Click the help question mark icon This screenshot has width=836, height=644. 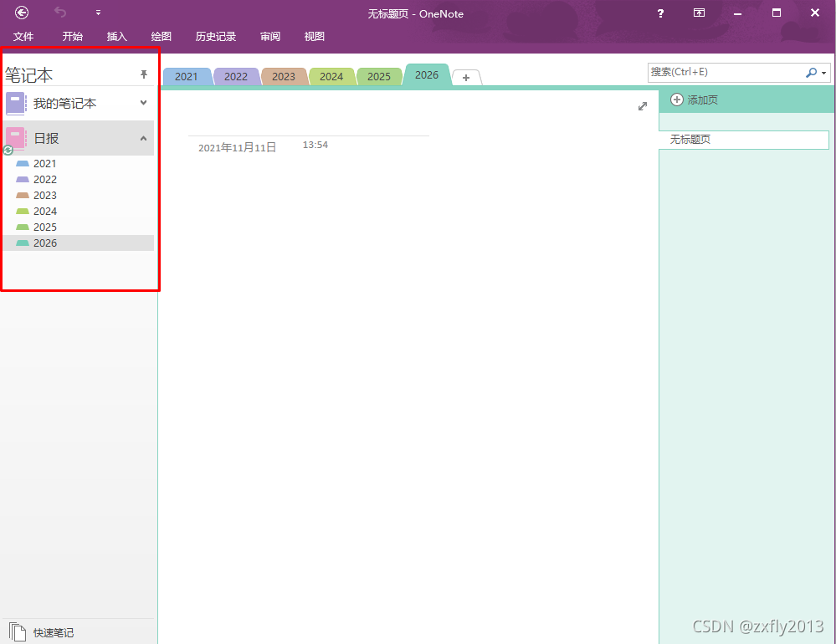tap(660, 13)
